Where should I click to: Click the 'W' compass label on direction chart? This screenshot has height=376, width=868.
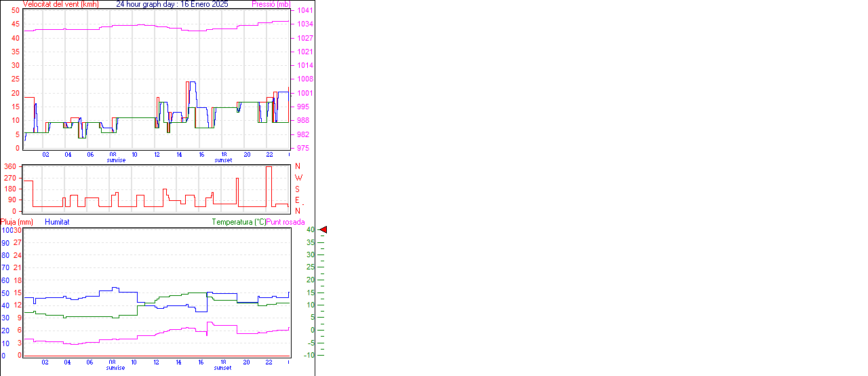298,178
